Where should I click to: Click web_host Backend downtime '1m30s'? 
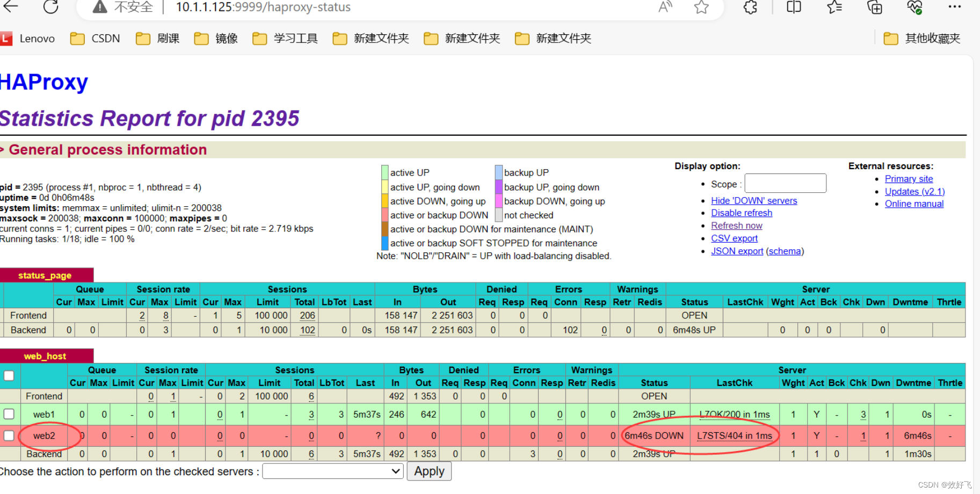pyautogui.click(x=918, y=454)
